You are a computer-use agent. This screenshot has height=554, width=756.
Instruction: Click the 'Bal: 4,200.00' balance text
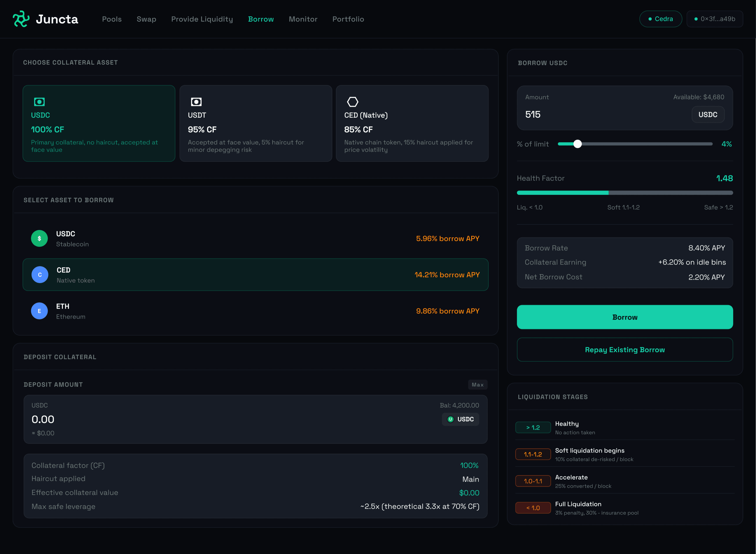click(459, 405)
